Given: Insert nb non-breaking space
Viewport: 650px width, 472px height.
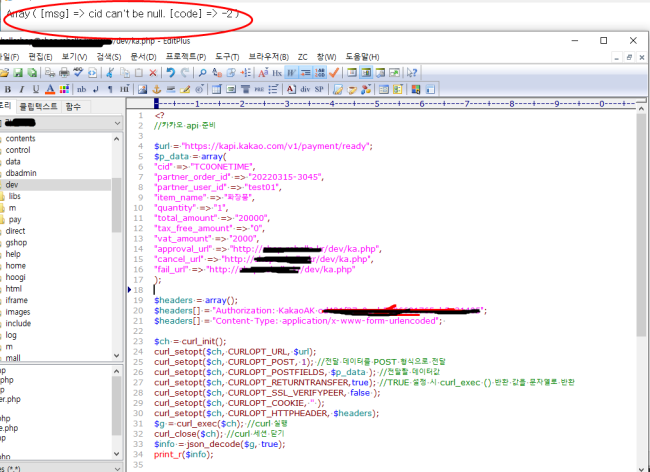Looking at the screenshot, I should click(x=82, y=89).
